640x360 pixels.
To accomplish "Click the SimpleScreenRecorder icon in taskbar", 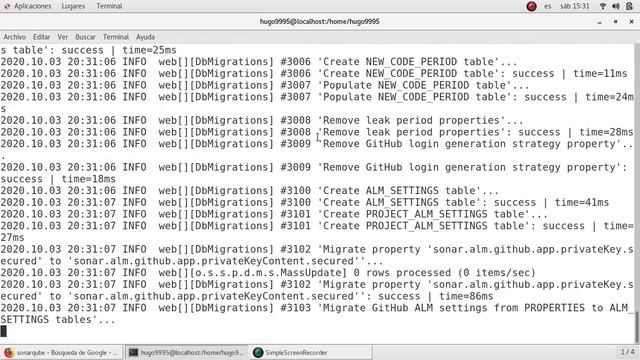I will coord(258,352).
